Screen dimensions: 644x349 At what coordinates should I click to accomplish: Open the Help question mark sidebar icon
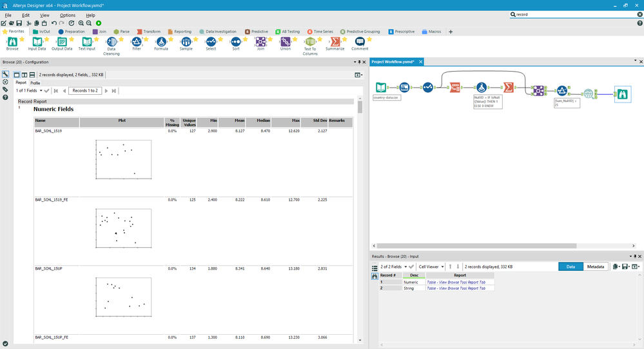point(5,97)
